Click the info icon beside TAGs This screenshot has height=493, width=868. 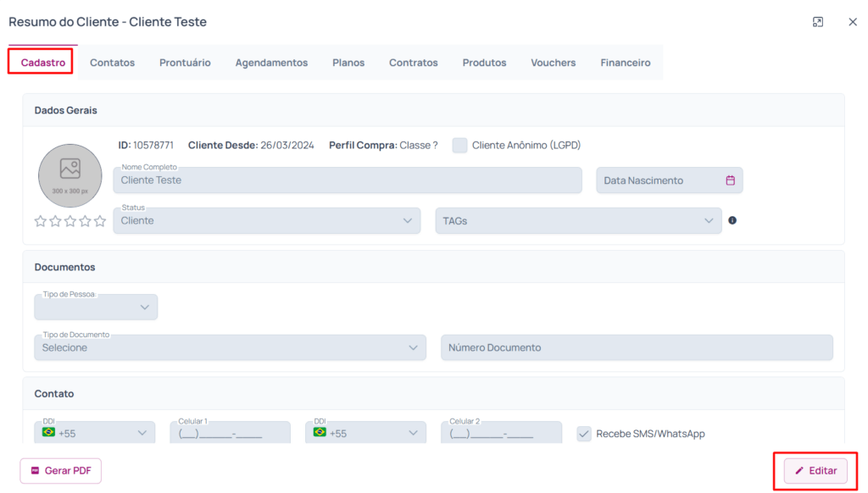[732, 220]
